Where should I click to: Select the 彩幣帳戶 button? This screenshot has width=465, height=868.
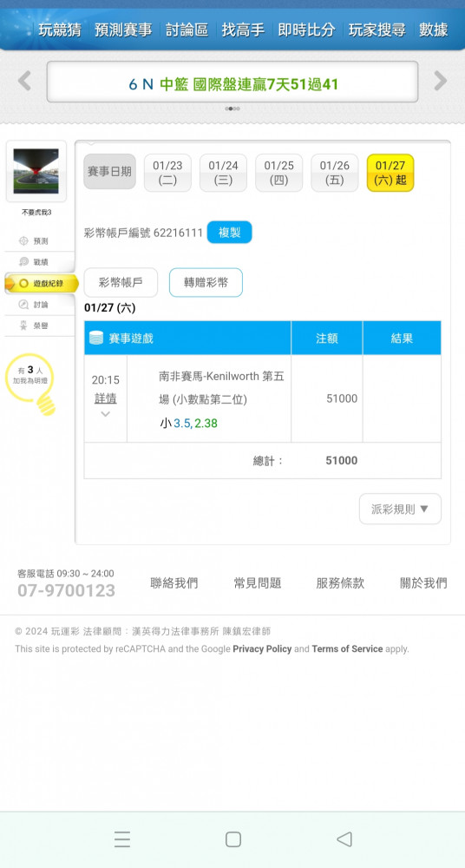(121, 282)
